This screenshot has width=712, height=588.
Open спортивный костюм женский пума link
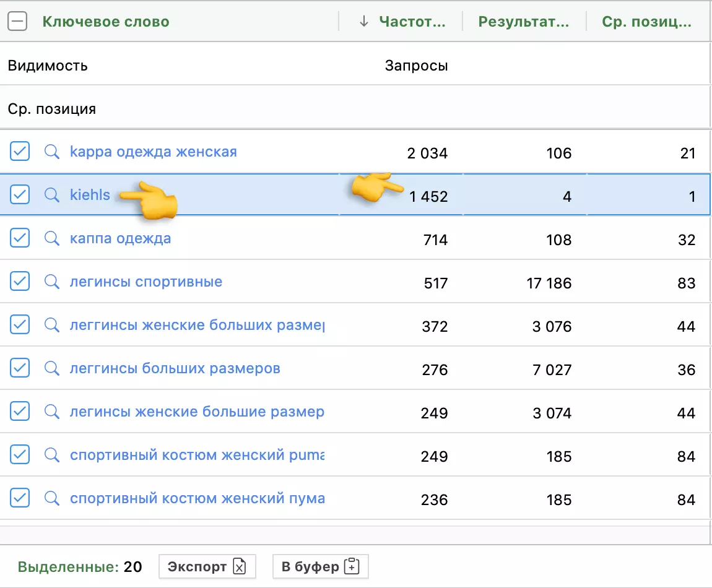pos(197,498)
